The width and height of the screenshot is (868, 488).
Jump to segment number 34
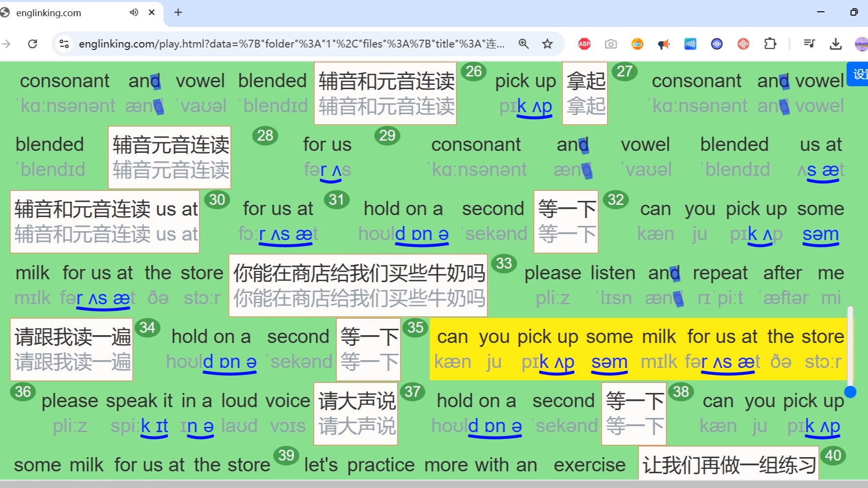click(x=147, y=327)
